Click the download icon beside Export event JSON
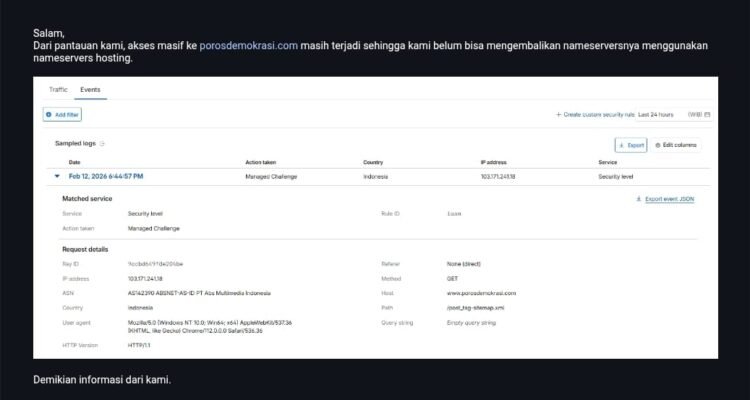The width and height of the screenshot is (750, 400). coord(639,199)
